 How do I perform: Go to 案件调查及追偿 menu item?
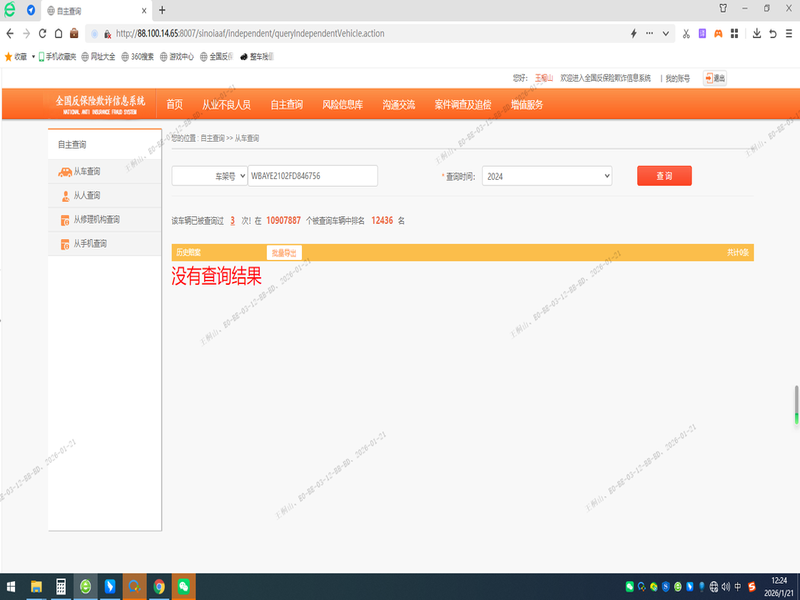tap(462, 104)
